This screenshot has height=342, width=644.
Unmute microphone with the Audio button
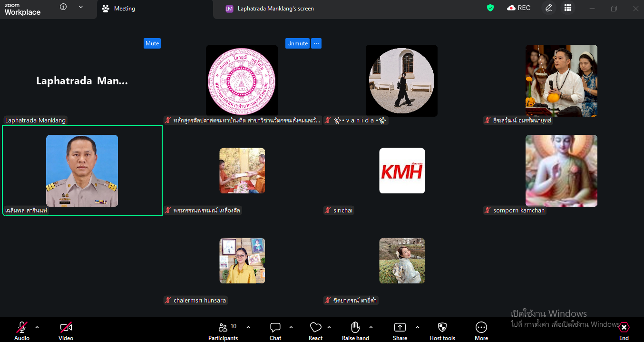22,328
